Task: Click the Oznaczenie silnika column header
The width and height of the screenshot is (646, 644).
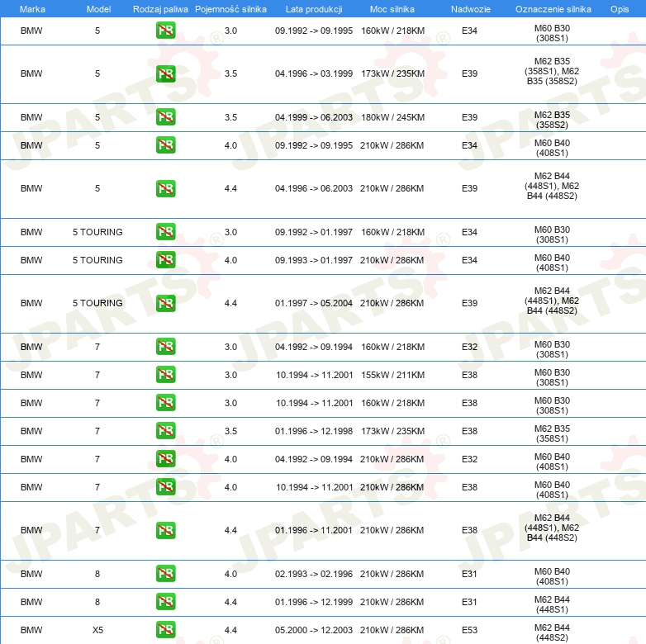Action: coord(553,8)
